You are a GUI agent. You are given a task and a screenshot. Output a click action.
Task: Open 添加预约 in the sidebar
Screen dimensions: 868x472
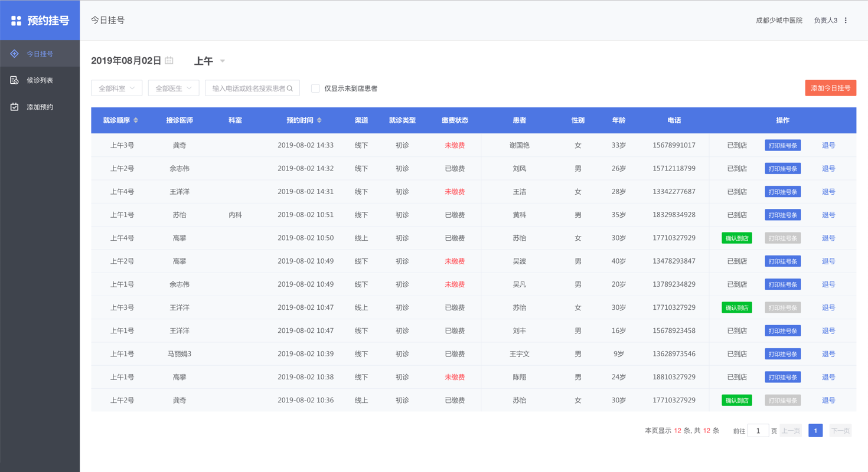(x=40, y=107)
